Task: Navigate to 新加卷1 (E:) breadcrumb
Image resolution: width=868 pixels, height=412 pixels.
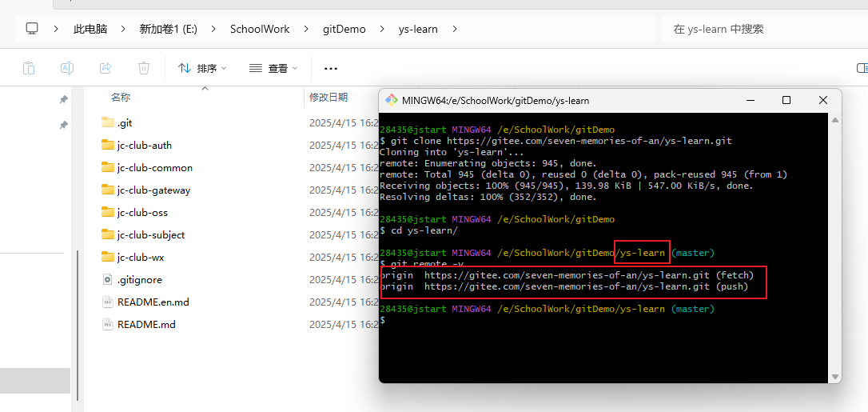Action: click(x=169, y=29)
